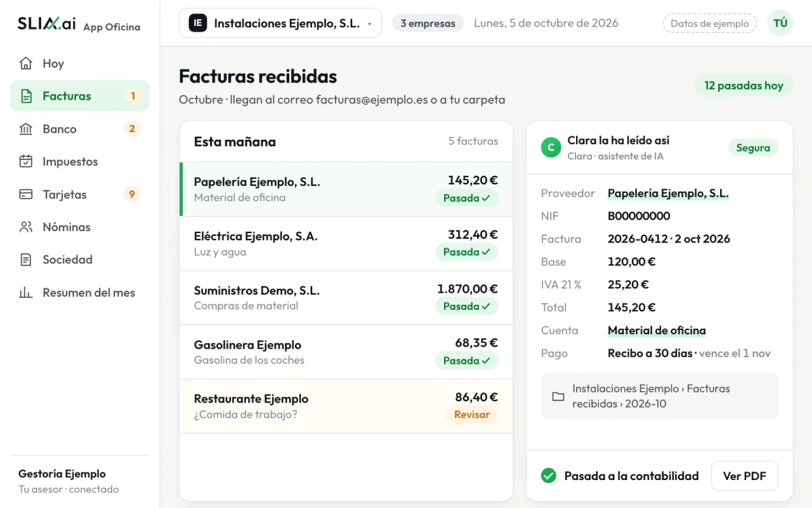Select the Restaurante Ejemplo invoice
Image resolution: width=812 pixels, height=508 pixels.
coord(346,406)
